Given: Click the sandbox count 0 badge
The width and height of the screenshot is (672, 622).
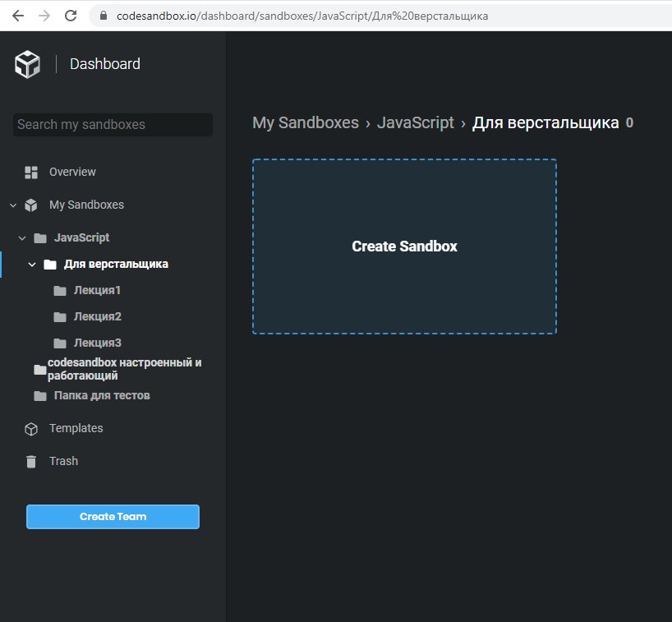Looking at the screenshot, I should tap(629, 123).
